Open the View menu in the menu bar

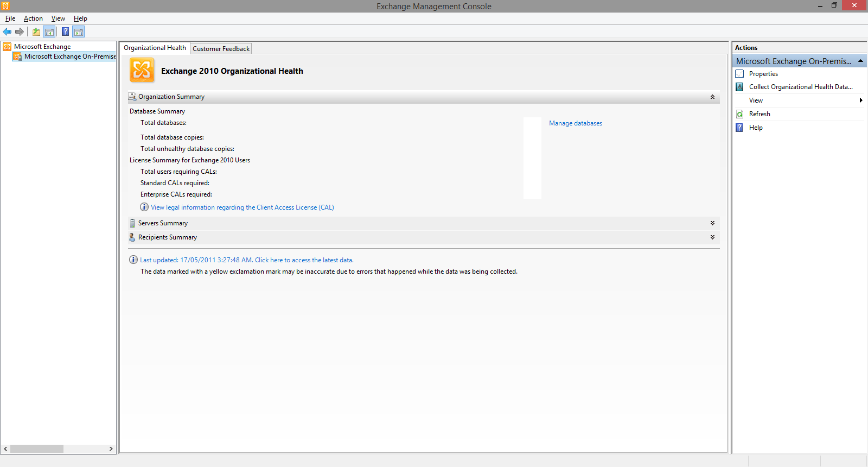58,18
